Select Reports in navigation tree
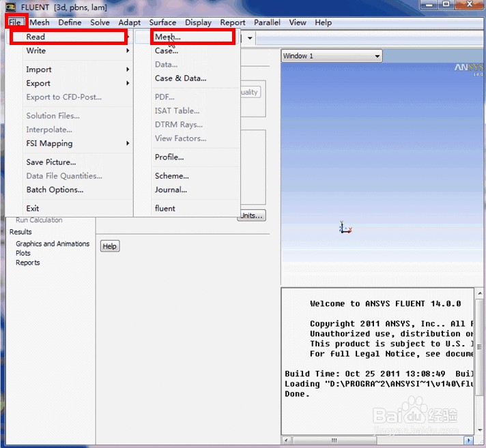The image size is (486, 448). (x=27, y=263)
